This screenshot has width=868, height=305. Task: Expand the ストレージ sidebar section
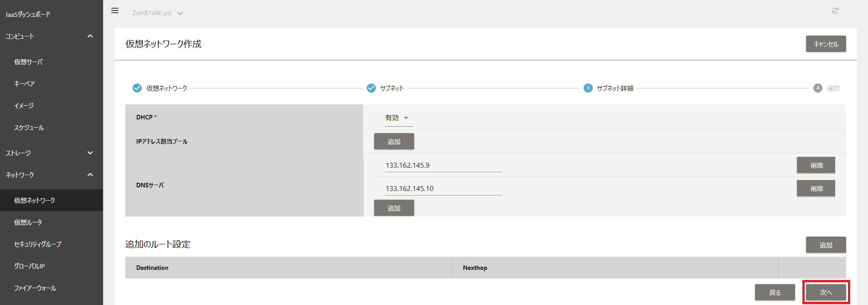(90, 153)
